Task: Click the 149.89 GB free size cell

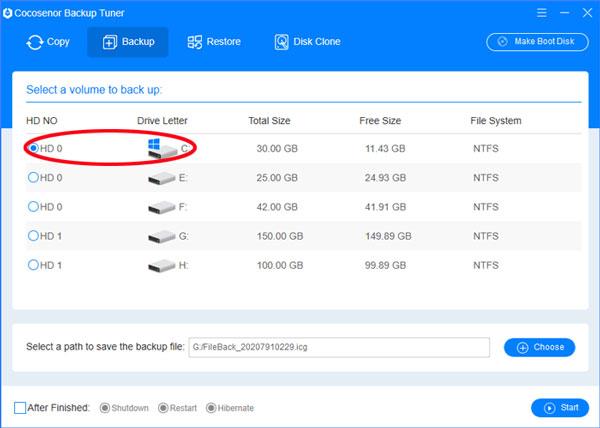Action: click(x=388, y=236)
